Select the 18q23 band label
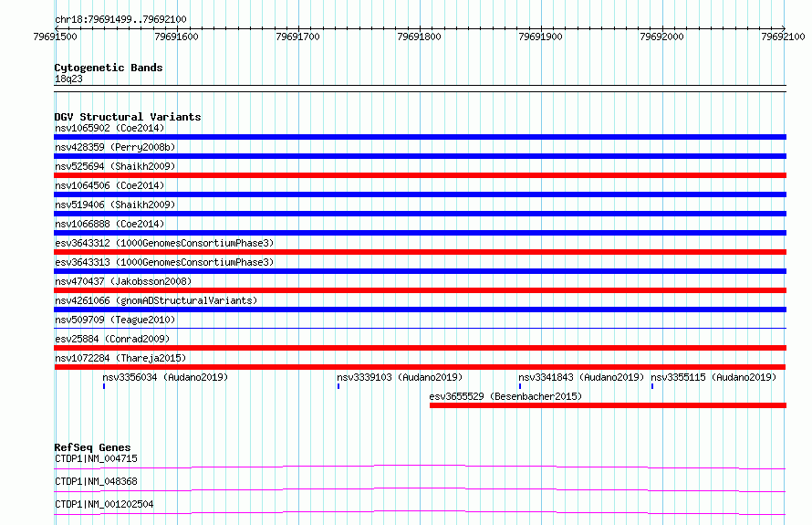812x525 pixels. (68, 79)
